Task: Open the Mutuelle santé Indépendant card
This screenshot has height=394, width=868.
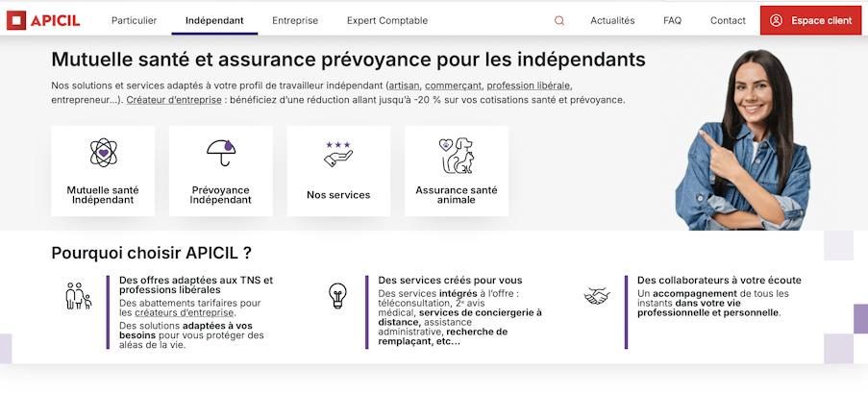Action: coord(103,171)
